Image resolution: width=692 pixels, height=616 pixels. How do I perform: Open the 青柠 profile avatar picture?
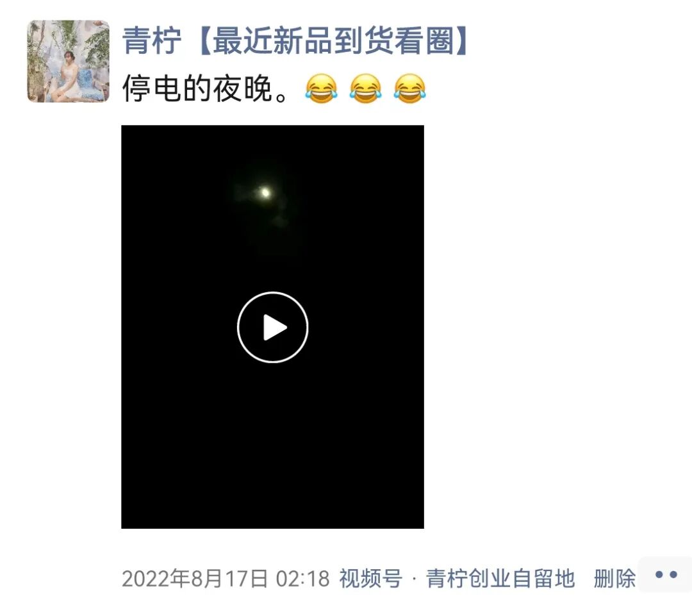pyautogui.click(x=69, y=62)
